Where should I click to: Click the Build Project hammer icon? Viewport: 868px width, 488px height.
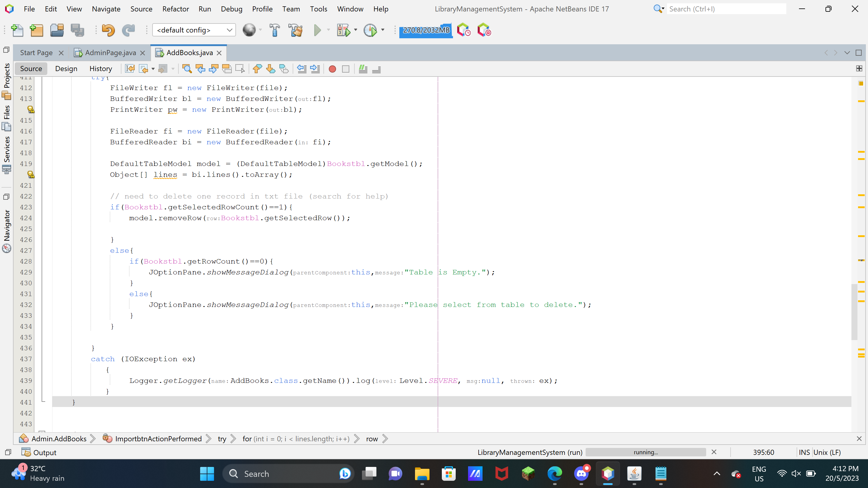(275, 30)
